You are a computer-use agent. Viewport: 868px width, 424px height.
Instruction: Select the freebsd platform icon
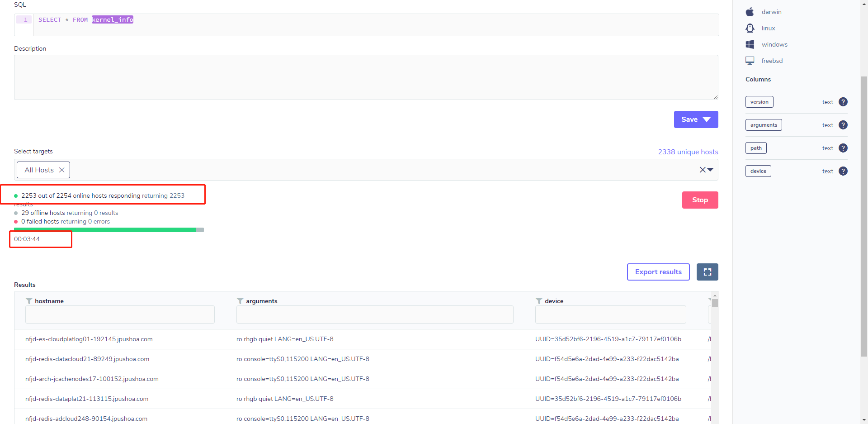[750, 60]
